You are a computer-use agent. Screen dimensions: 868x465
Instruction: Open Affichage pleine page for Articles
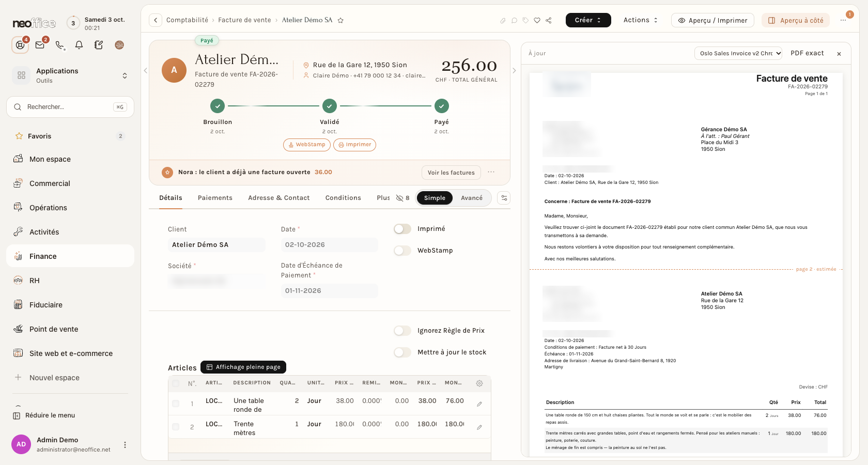243,367
